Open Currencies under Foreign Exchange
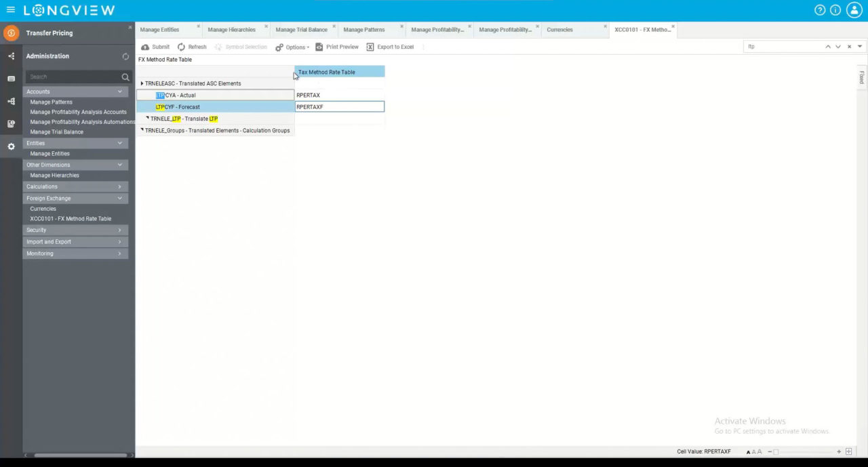This screenshot has height=467, width=868. click(43, 208)
